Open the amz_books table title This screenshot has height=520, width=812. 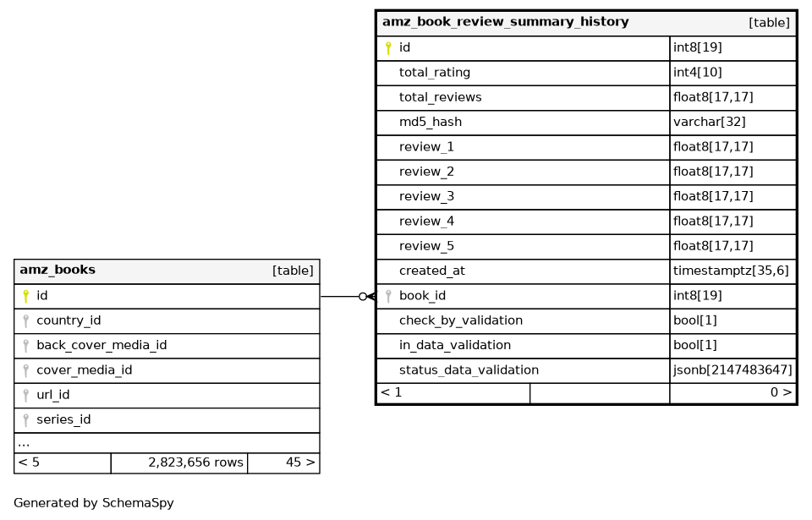coord(58,271)
